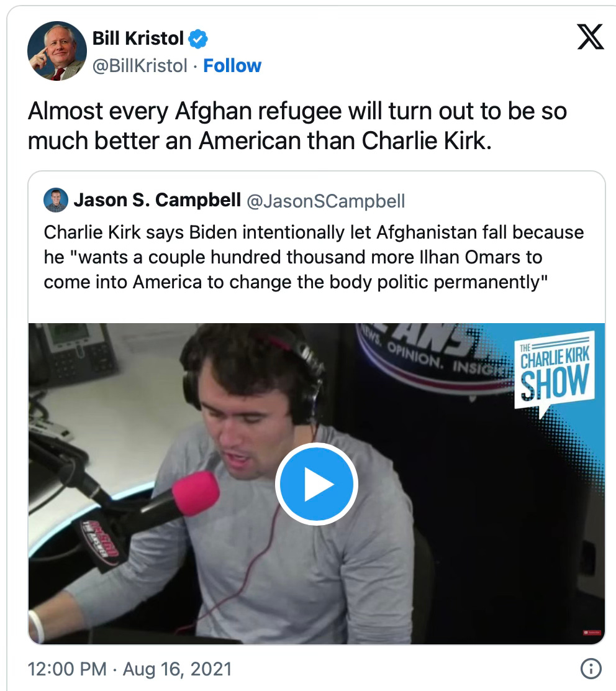Click the X logo icon
Image resolution: width=616 pixels, height=691 pixels.
pyautogui.click(x=590, y=37)
